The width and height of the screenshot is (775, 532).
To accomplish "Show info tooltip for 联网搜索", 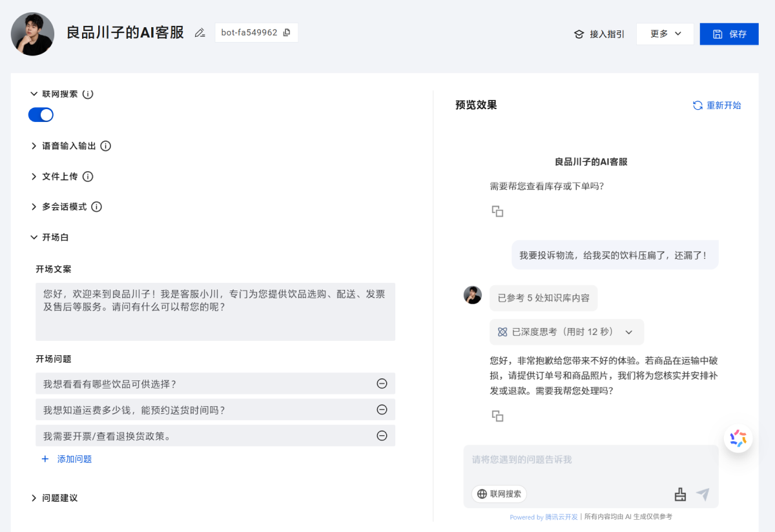I will pyautogui.click(x=88, y=94).
